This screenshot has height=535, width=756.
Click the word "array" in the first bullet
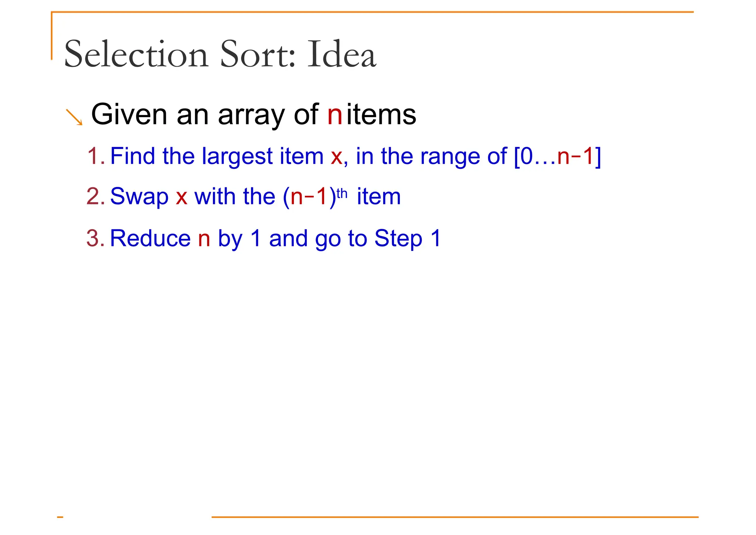click(251, 116)
